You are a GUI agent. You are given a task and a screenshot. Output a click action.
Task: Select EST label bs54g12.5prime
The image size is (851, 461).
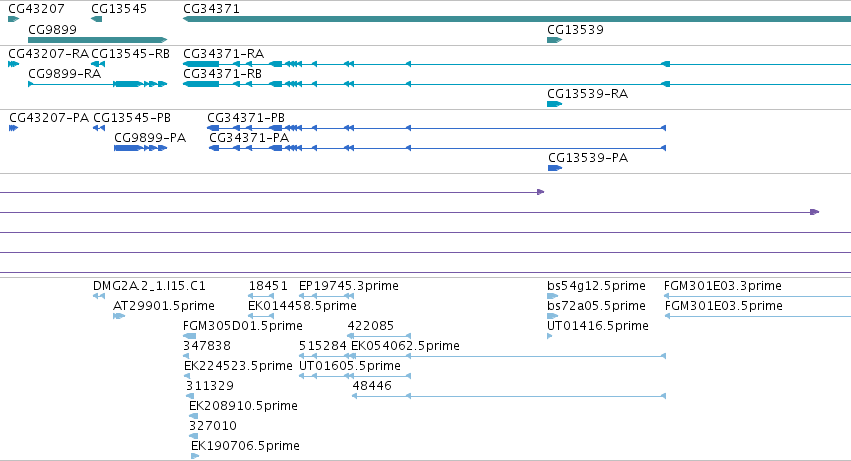click(x=596, y=286)
